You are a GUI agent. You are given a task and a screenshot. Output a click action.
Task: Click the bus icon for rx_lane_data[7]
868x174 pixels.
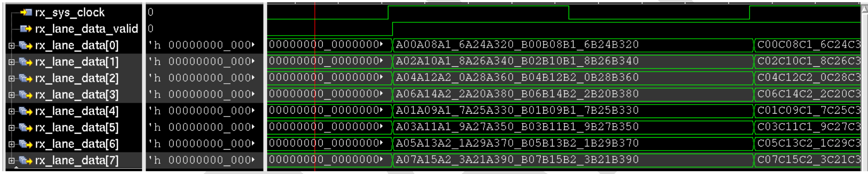point(26,160)
